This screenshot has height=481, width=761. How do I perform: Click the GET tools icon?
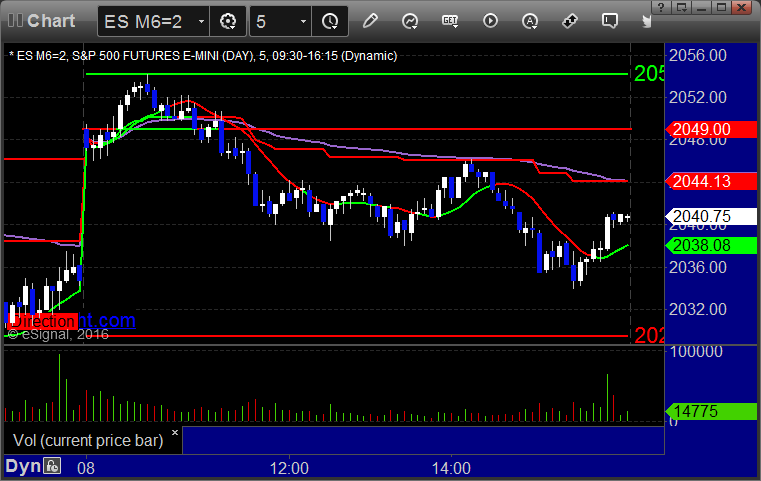tap(450, 21)
